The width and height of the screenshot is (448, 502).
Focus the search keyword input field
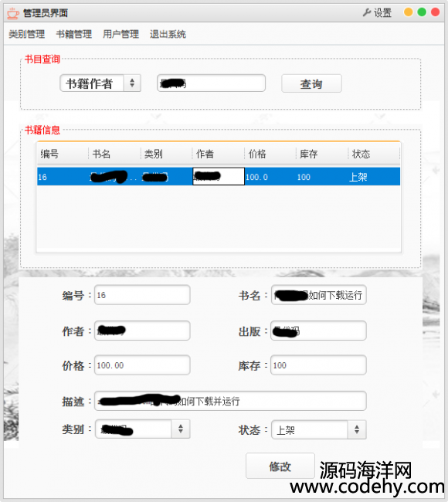(x=212, y=83)
